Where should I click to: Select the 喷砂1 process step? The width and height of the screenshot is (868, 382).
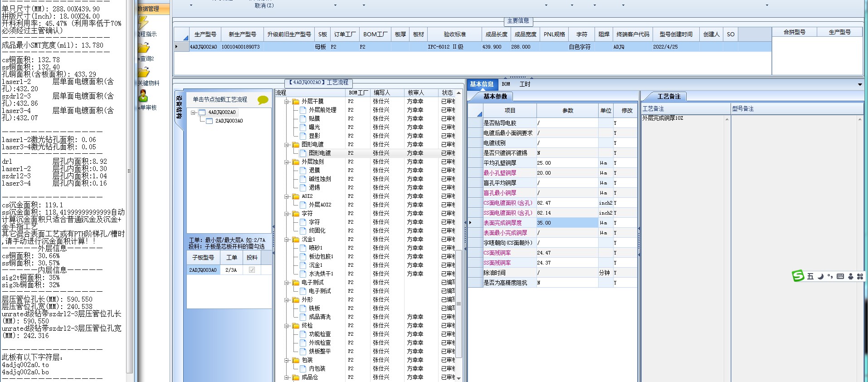tap(316, 248)
